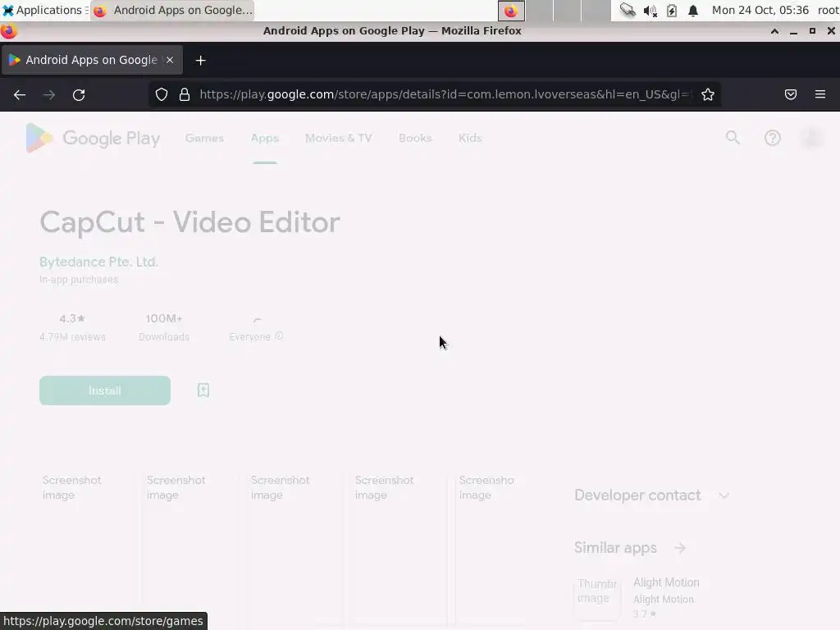Click the browser forward arrow
The image size is (840, 630).
pyautogui.click(x=49, y=95)
